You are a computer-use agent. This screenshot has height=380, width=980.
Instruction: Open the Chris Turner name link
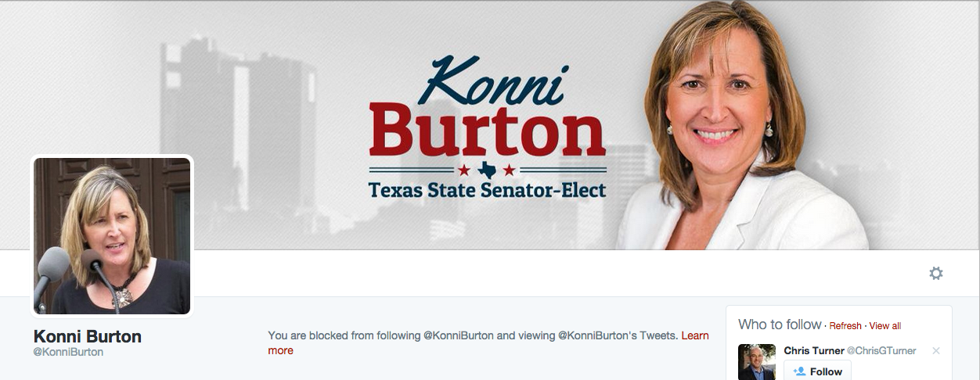(813, 351)
